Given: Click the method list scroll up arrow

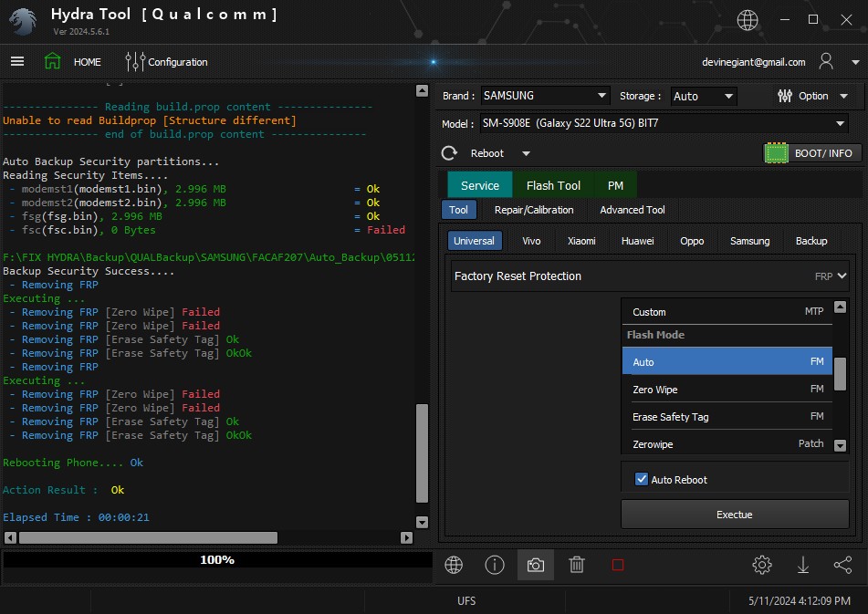Looking at the screenshot, I should (840, 307).
